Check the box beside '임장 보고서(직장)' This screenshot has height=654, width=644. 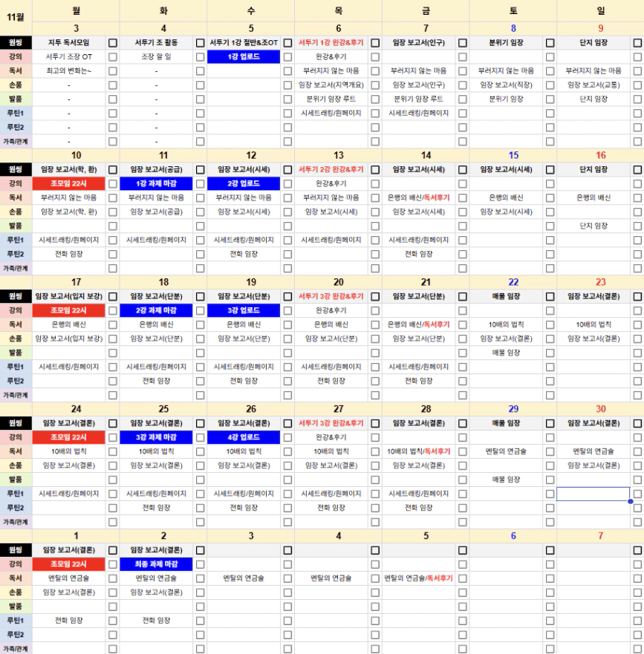tap(550, 85)
